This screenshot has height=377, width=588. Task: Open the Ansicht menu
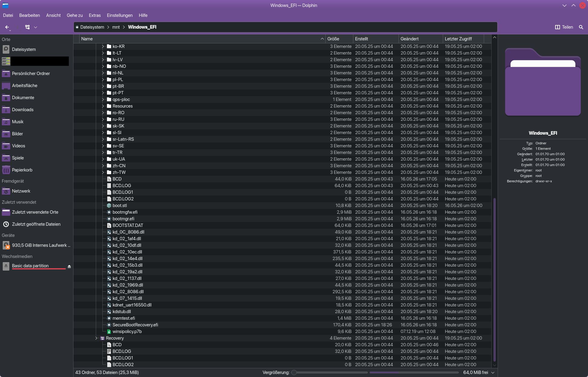pos(53,15)
